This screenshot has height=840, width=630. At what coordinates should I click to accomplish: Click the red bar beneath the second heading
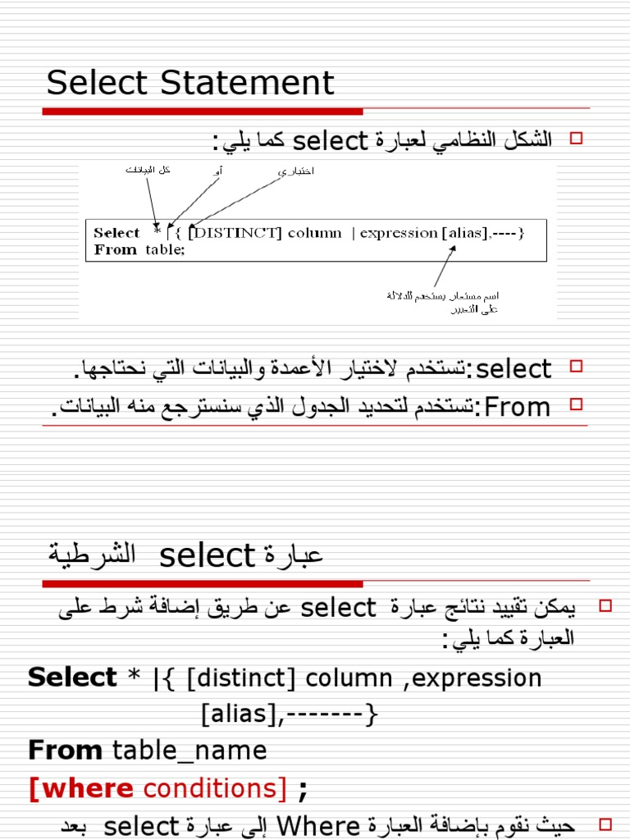pos(203,584)
